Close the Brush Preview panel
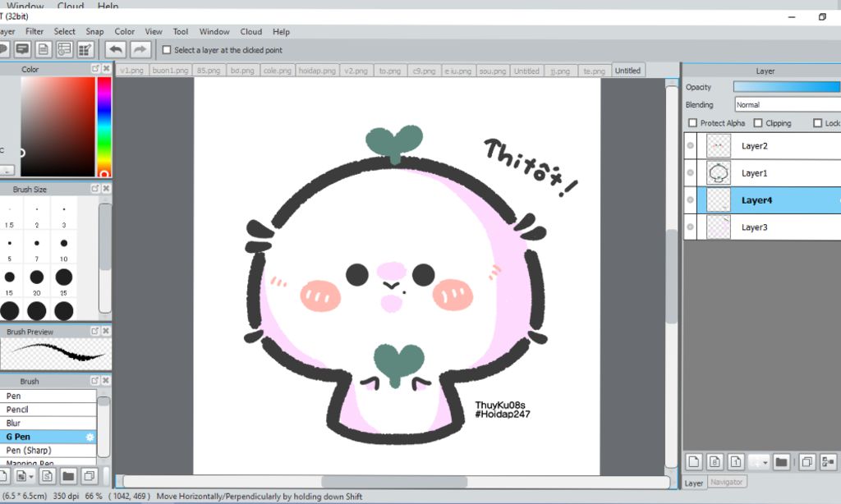 (106, 332)
